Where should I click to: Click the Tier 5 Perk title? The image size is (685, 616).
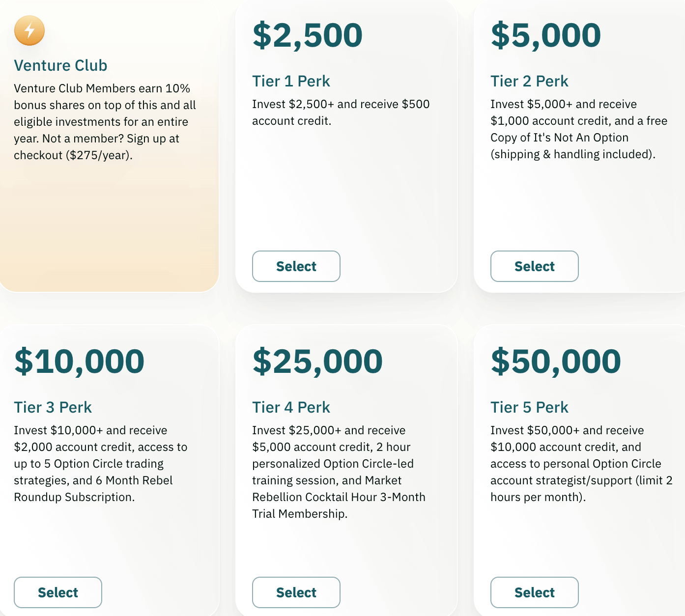(529, 407)
